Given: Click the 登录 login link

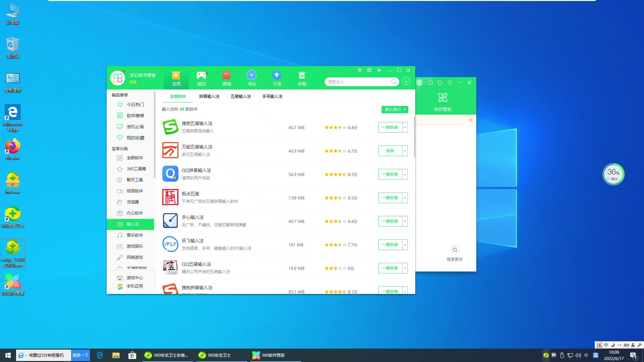Looking at the screenshot, I should coord(133,82).
